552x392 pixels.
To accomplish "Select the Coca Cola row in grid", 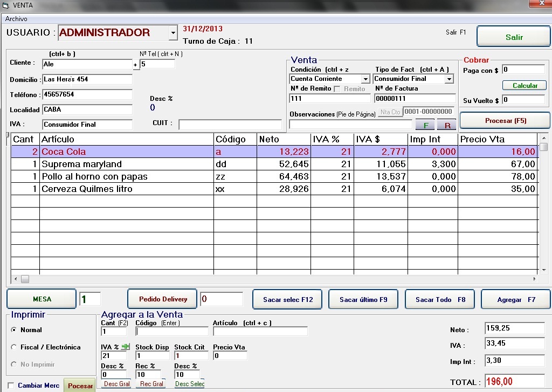I will tap(274, 152).
